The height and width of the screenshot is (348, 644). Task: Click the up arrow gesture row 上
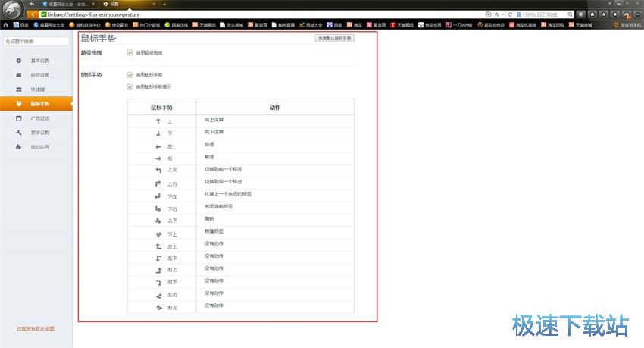tap(241, 121)
